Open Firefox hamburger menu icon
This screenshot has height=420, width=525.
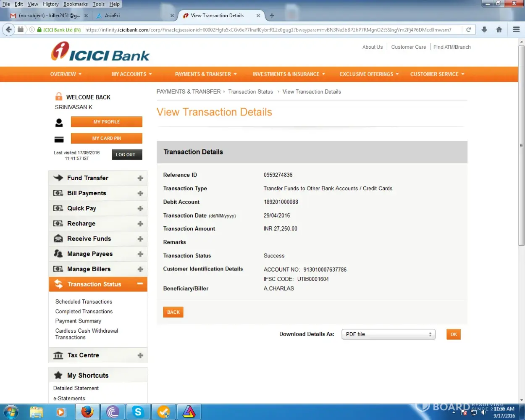(x=516, y=29)
